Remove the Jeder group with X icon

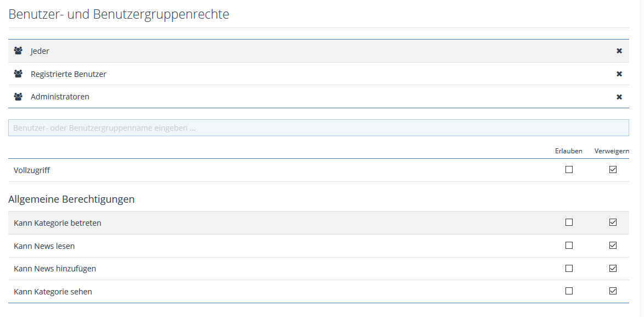619,51
